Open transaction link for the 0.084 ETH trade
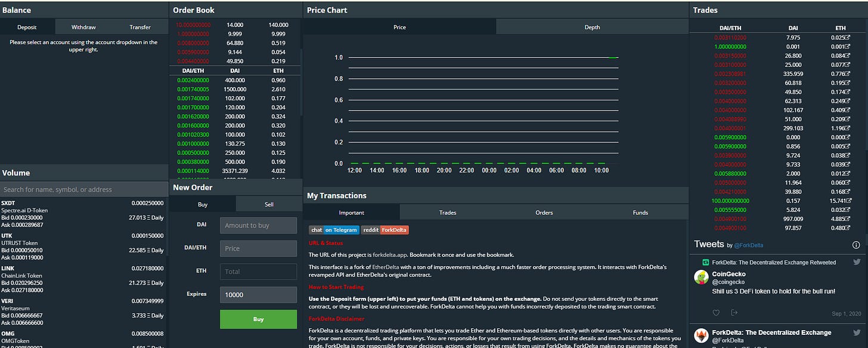Viewport: 868px width, 348px height. [849, 56]
